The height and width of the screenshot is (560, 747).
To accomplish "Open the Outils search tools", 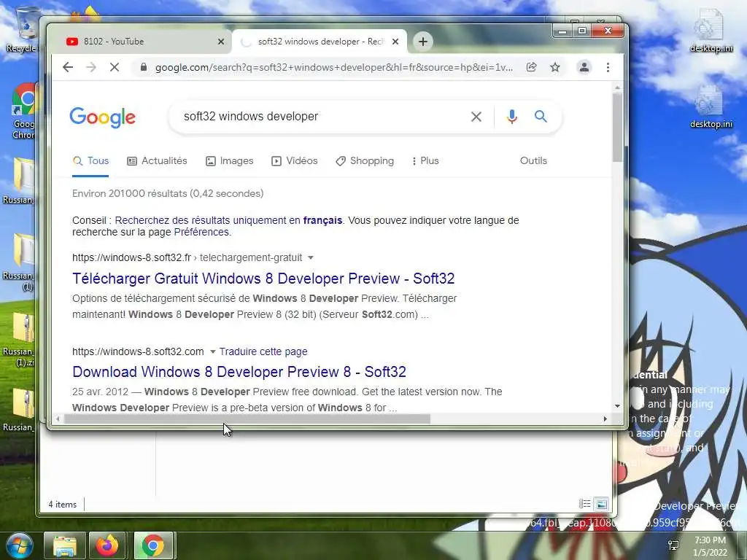I will 533,161.
